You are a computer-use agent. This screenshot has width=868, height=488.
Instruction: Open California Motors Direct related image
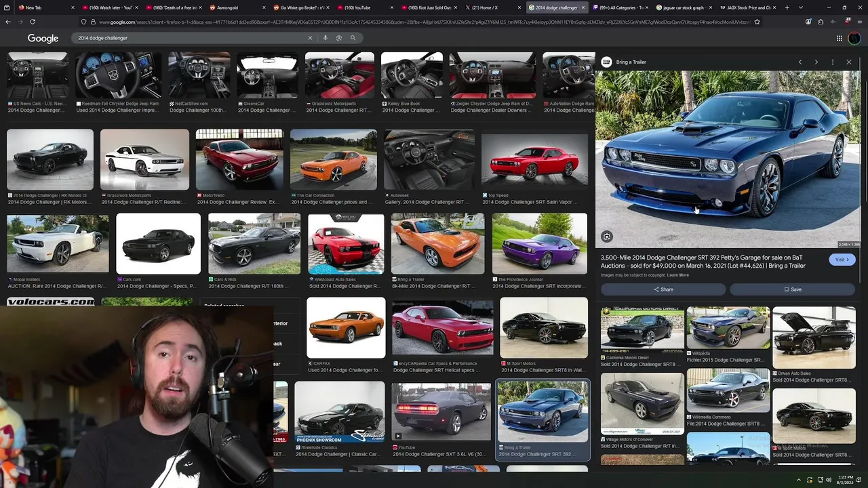[x=642, y=330]
